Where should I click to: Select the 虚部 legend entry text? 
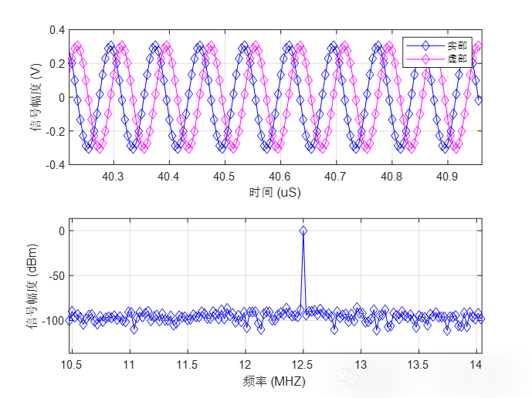tap(457, 59)
